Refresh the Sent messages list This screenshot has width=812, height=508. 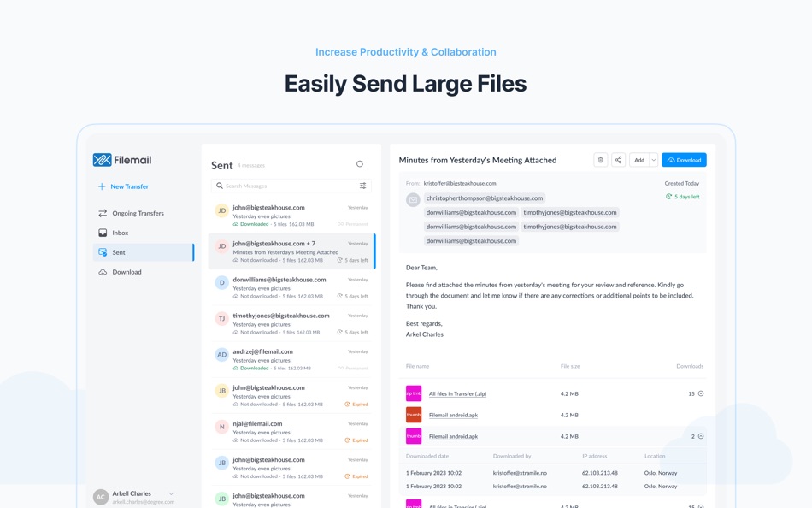pos(359,164)
